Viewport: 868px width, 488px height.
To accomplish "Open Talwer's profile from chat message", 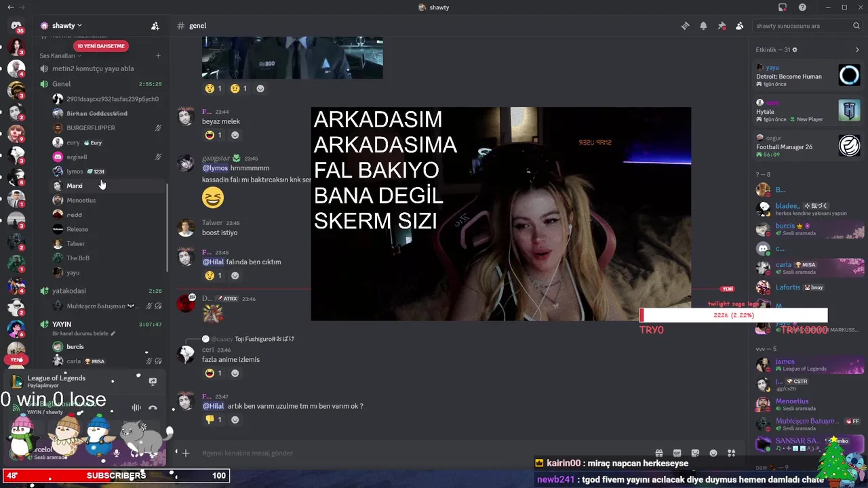I will pos(212,222).
